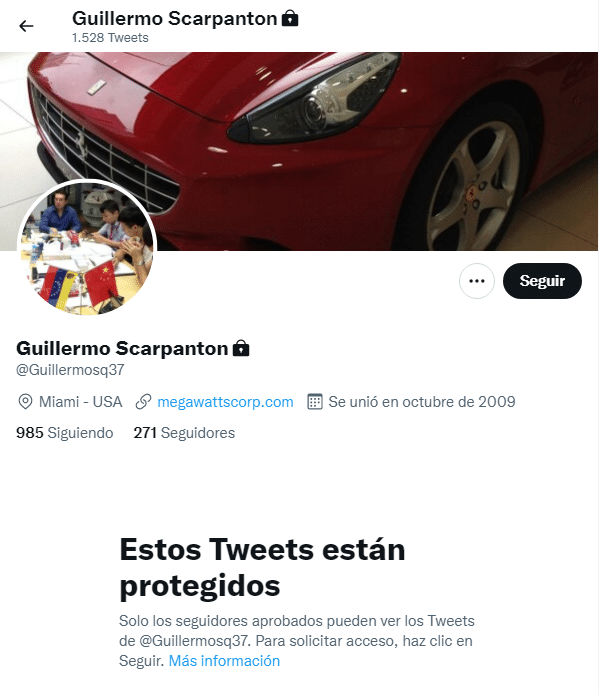Screen dimensions: 607x695
Task: Click the @Guillermosq37 handle text
Action: [x=70, y=370]
